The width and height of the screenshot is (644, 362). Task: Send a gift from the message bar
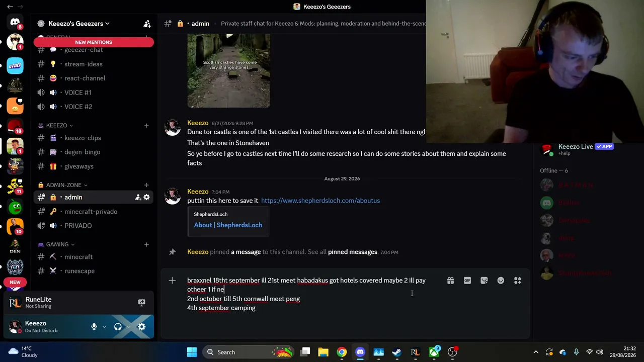(450, 281)
